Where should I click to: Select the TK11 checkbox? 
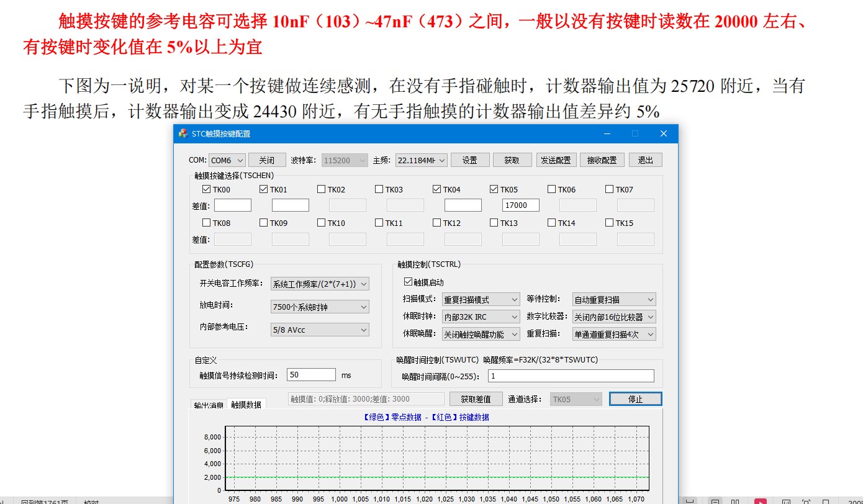[x=379, y=223]
